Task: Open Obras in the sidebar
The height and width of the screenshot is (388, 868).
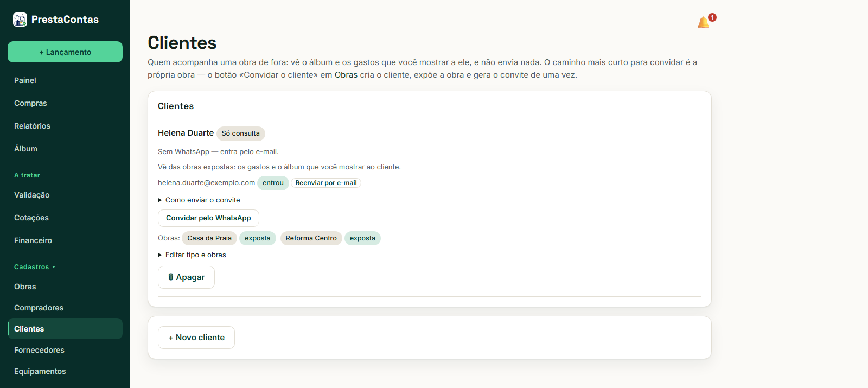Action: [65, 287]
